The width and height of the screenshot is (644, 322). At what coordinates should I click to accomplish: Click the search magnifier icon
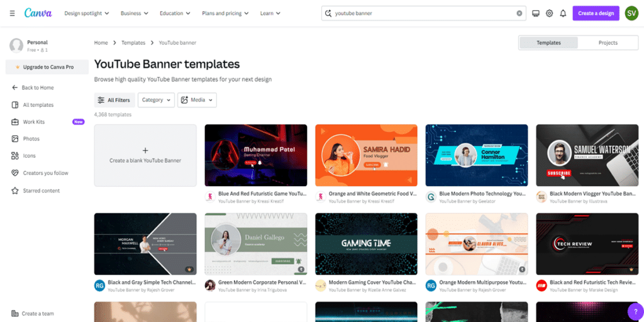click(x=328, y=13)
